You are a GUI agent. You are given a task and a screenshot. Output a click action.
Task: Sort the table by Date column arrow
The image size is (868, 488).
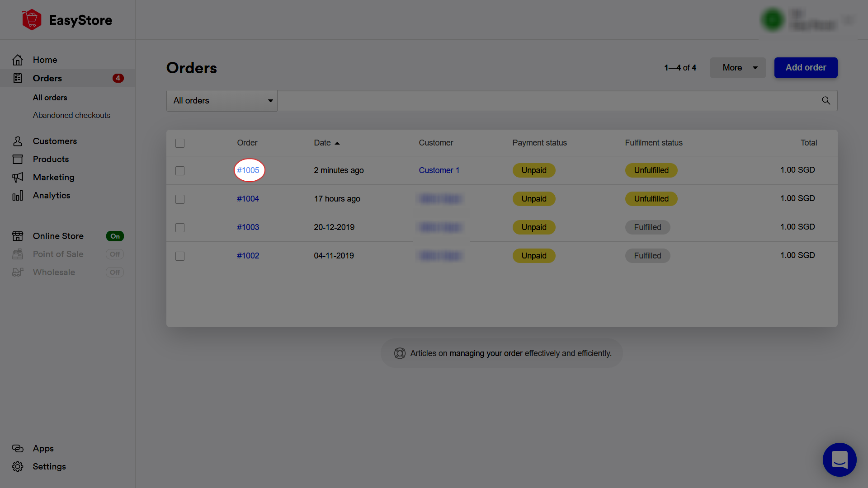337,143
